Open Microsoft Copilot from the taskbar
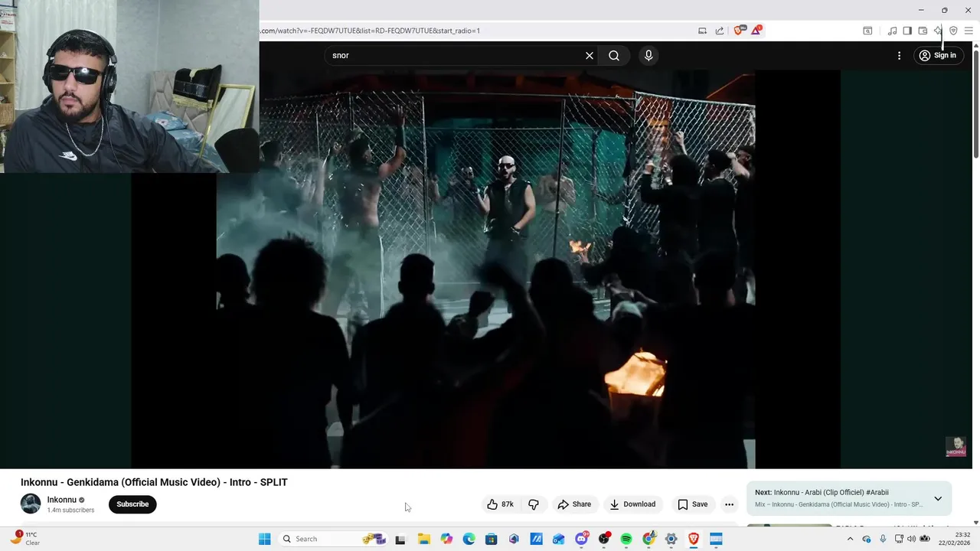This screenshot has height=551, width=980. point(446,540)
